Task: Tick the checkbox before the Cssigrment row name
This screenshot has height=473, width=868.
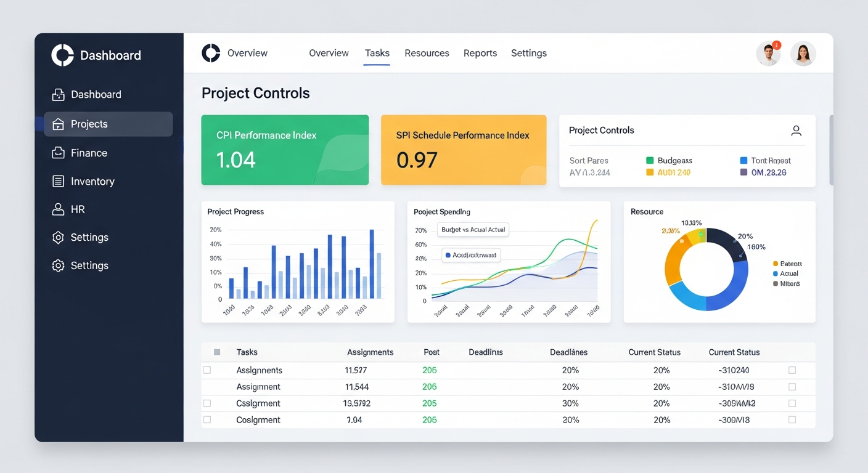Action: [207, 403]
